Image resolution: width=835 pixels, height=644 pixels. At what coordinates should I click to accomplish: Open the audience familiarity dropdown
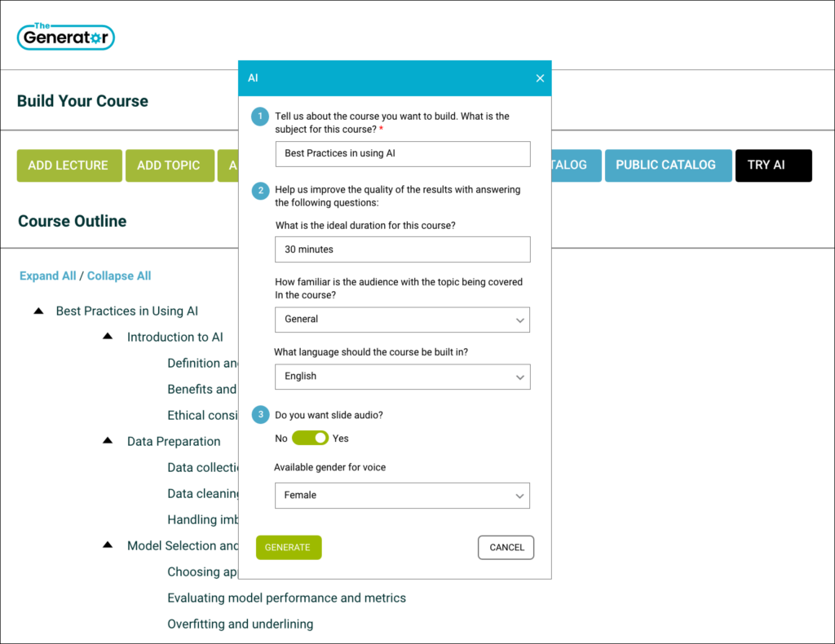pos(402,320)
